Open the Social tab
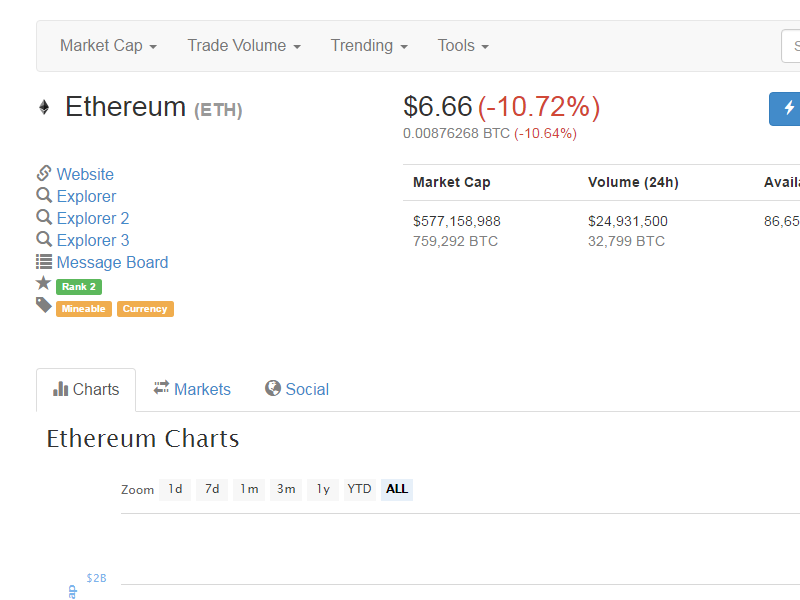The image size is (800, 600). pyautogui.click(x=297, y=390)
